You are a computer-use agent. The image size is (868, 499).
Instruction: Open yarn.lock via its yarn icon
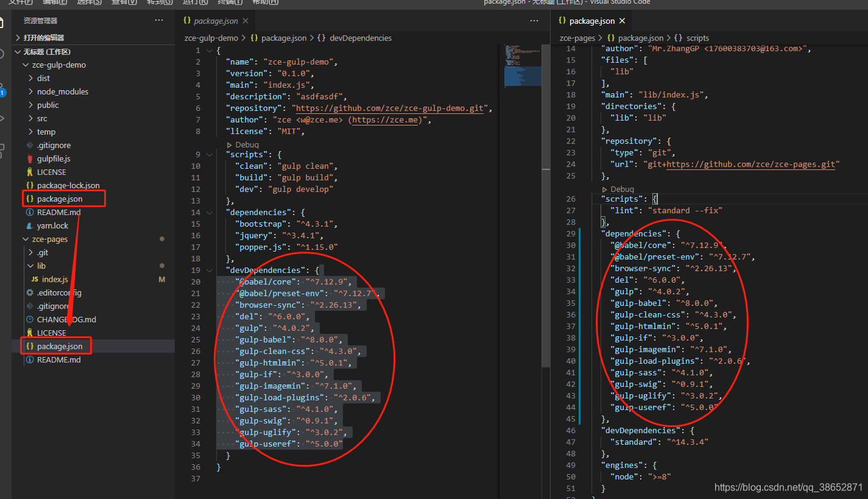coord(30,225)
